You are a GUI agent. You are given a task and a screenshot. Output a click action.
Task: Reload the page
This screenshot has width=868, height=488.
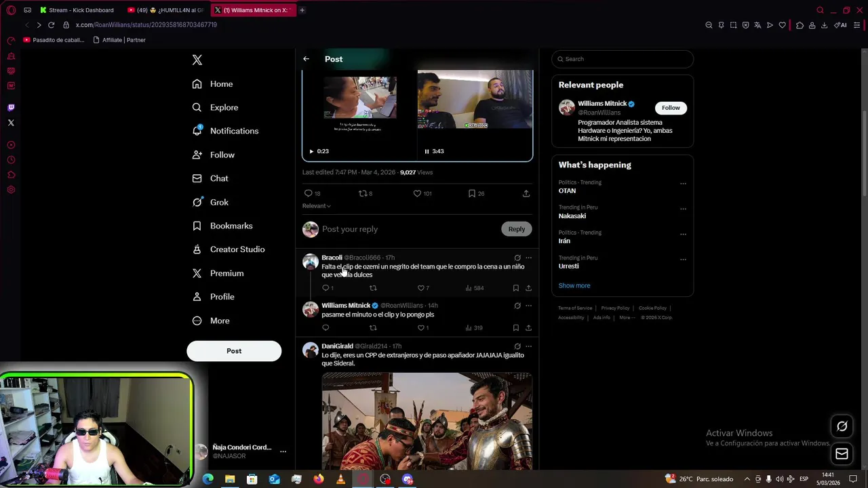[51, 25]
